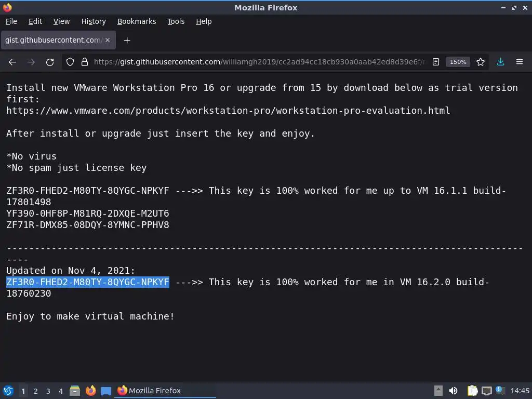Screen dimensions: 532x399
Task: Launch the file manager from the taskbar
Action: tap(75, 391)
